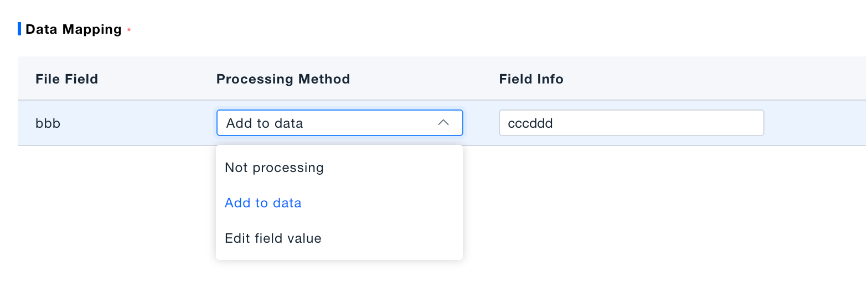
Task: Click the blue bar beside Data Mapping
Action: point(19,29)
